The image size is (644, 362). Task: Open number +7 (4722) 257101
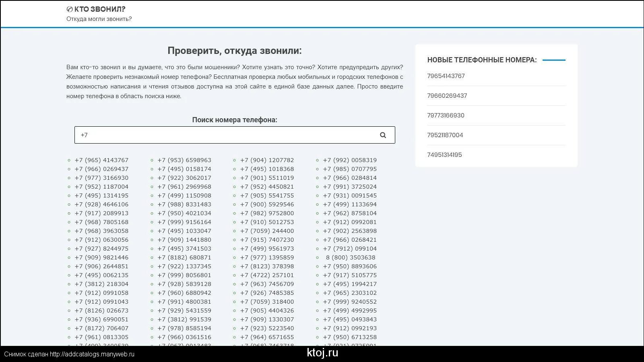click(x=267, y=275)
